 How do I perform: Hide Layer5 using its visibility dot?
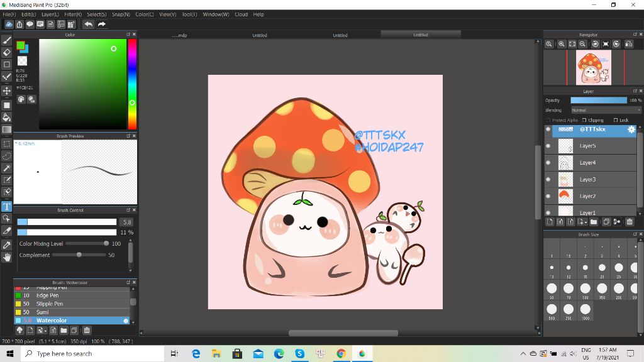tap(548, 146)
